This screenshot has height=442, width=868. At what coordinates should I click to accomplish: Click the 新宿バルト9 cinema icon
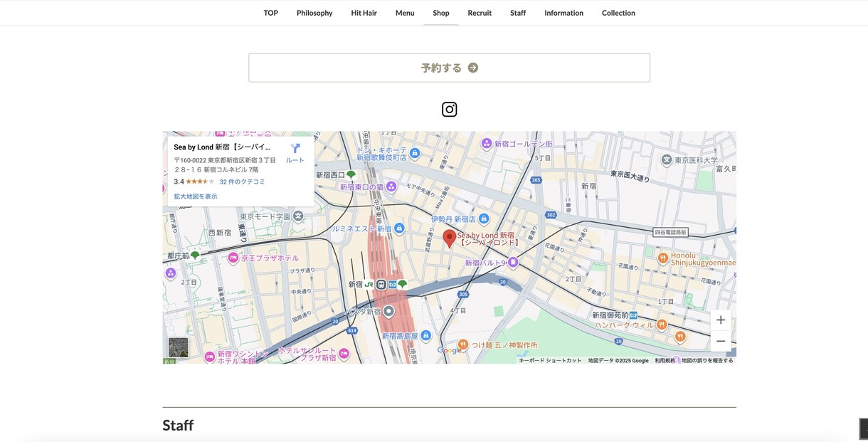[x=513, y=263]
